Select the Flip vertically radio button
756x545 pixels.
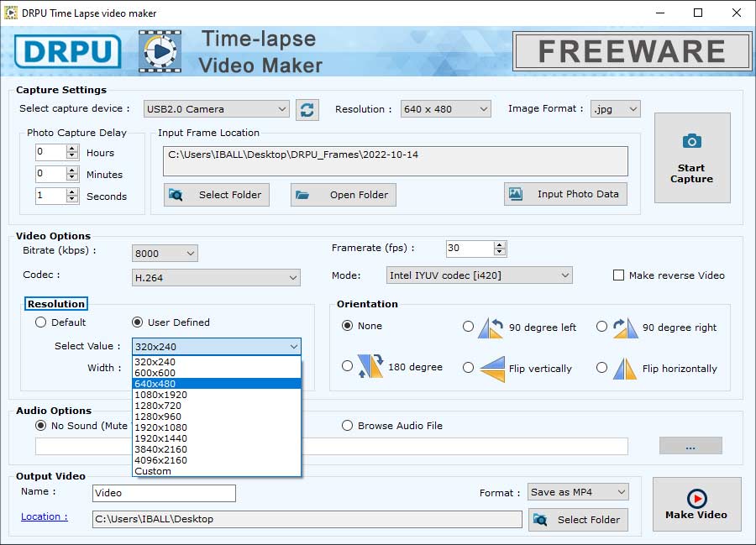pyautogui.click(x=468, y=368)
